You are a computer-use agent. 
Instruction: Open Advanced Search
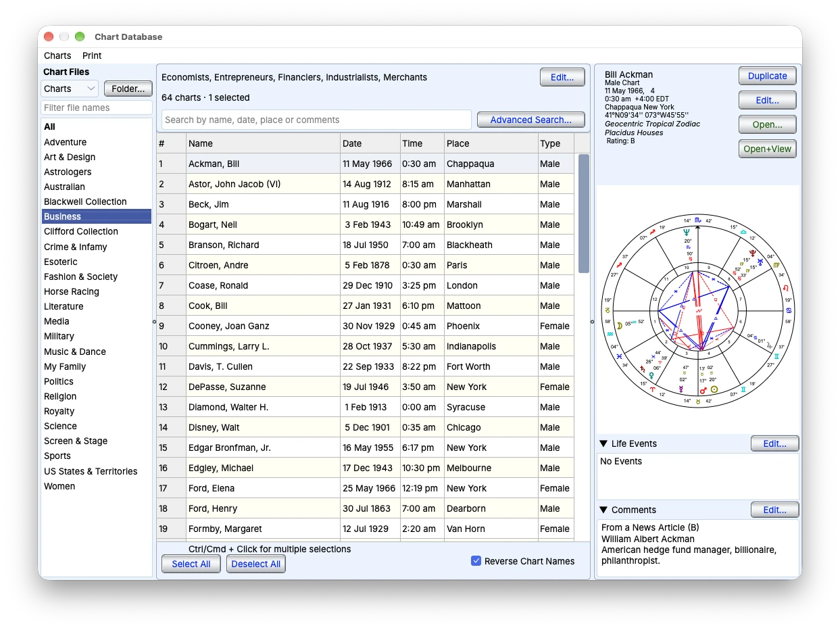click(x=531, y=120)
